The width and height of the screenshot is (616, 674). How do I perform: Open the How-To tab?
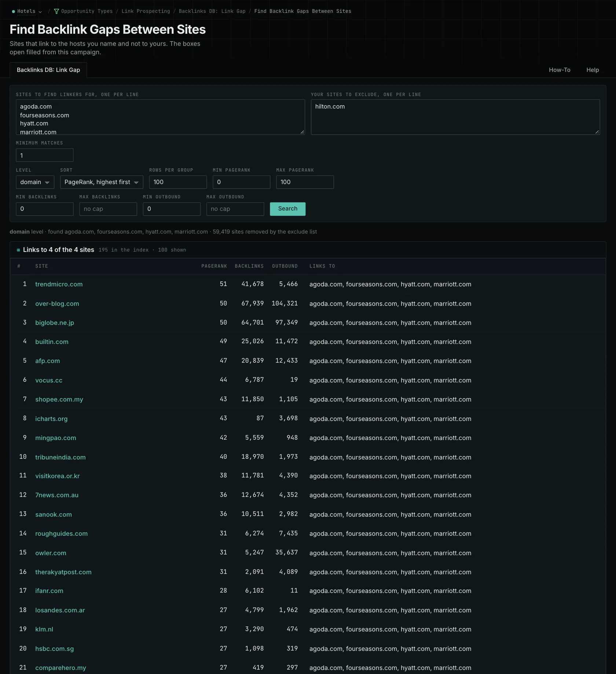coord(560,70)
